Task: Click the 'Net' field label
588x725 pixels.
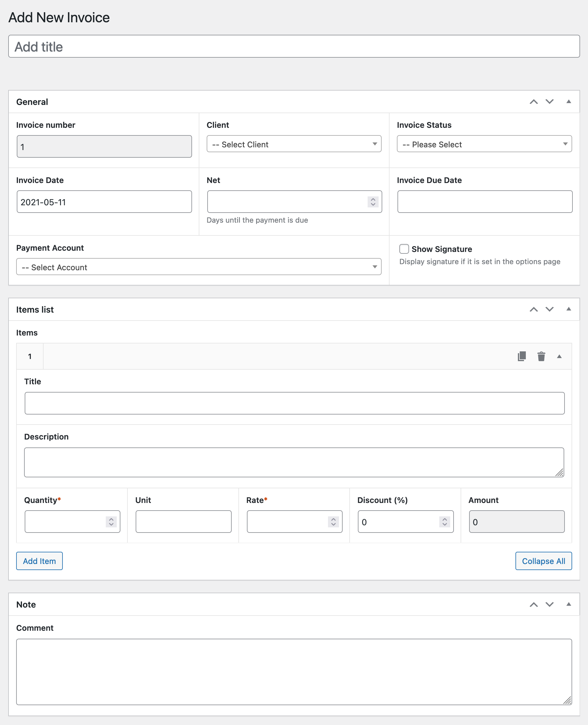Action: (213, 180)
